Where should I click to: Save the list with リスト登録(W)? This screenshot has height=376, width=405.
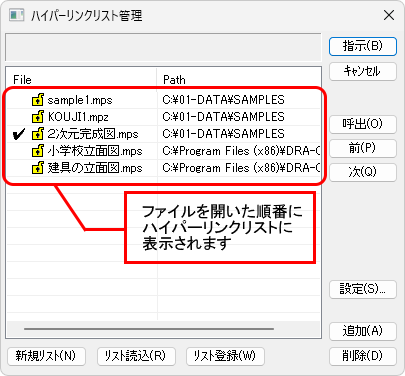pos(225,356)
